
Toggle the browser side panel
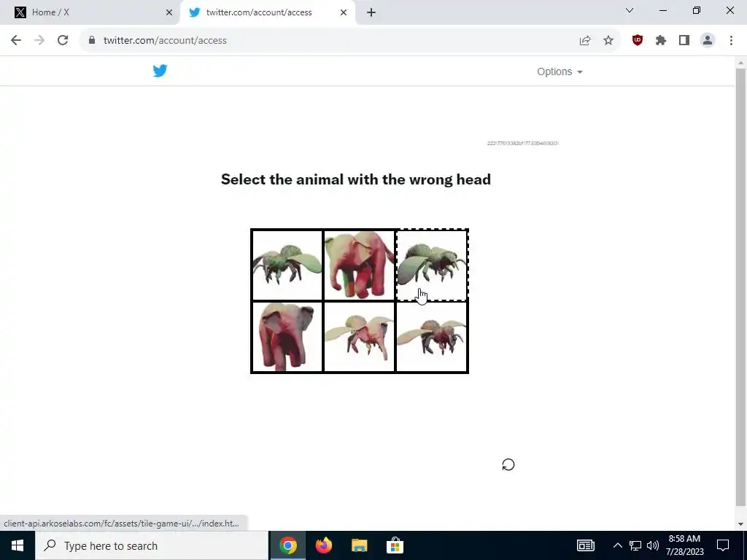(684, 41)
